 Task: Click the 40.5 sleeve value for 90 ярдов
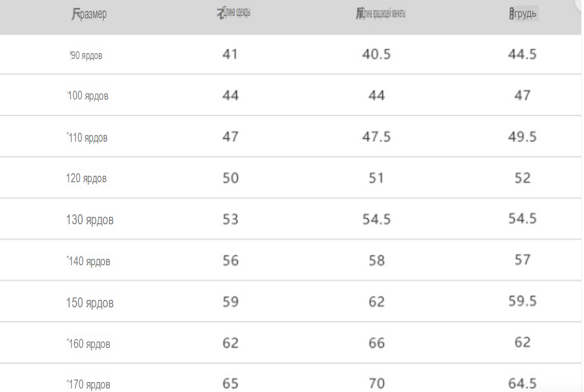[x=376, y=55]
